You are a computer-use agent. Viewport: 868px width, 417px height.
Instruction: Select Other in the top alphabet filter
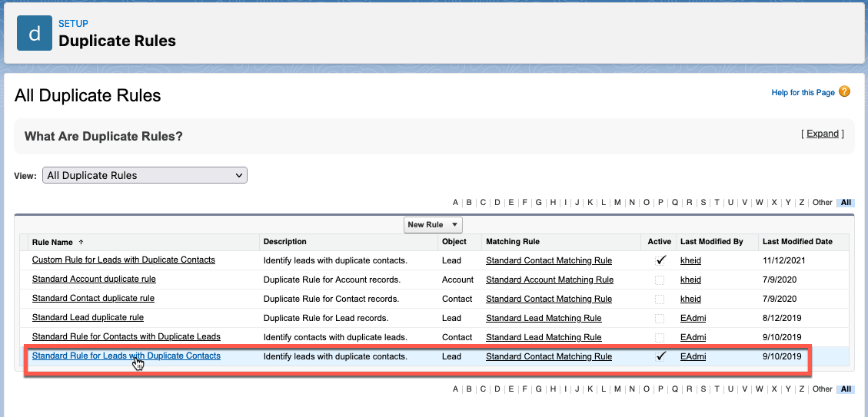[x=822, y=203]
